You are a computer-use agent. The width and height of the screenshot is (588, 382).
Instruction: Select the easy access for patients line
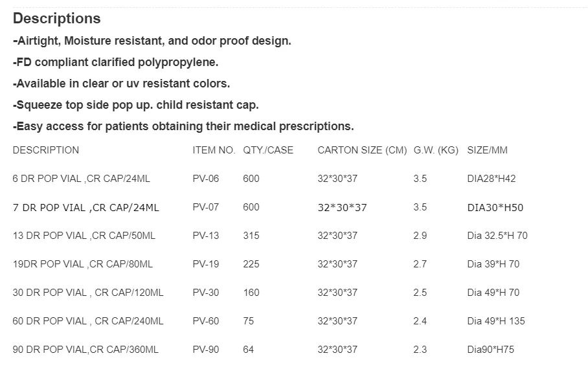click(x=183, y=126)
